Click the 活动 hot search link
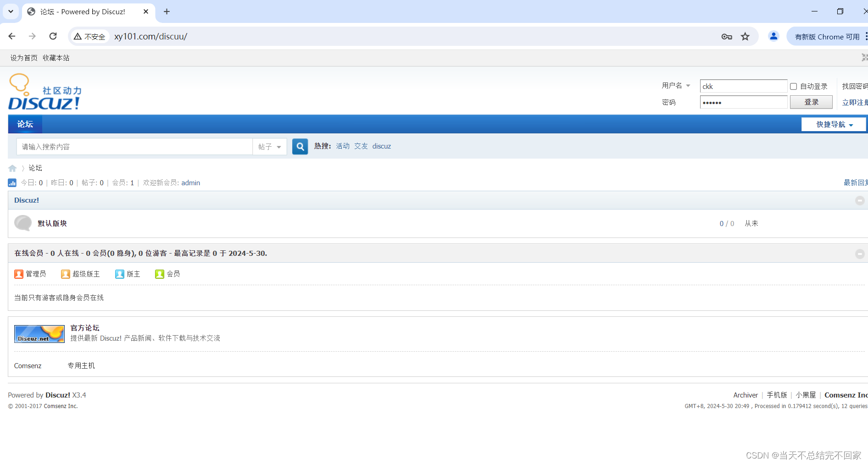Viewport: 868px width, 464px height. coord(343,146)
